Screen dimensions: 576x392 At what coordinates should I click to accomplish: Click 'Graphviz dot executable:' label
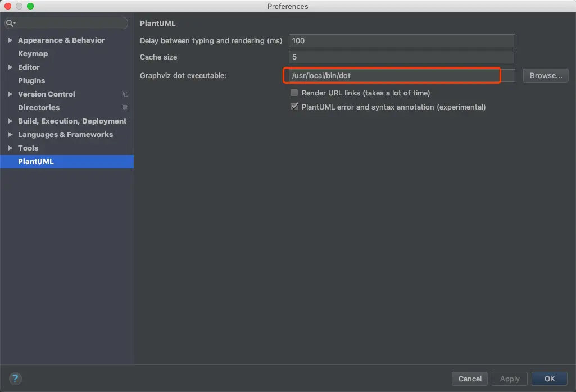[x=183, y=75]
